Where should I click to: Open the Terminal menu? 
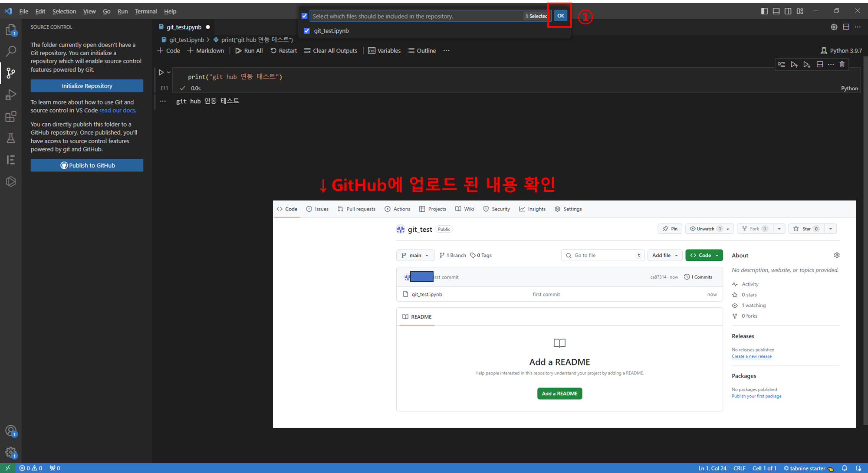(x=145, y=11)
